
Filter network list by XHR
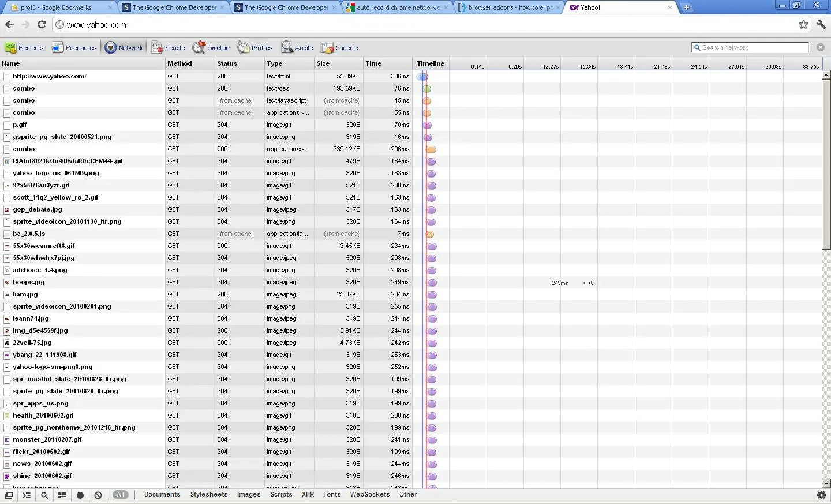tap(308, 495)
